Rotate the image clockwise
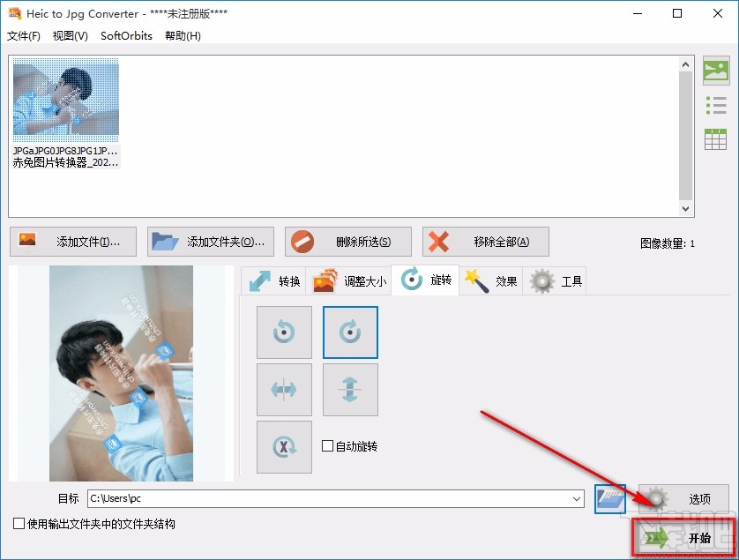The image size is (739, 560). [350, 332]
